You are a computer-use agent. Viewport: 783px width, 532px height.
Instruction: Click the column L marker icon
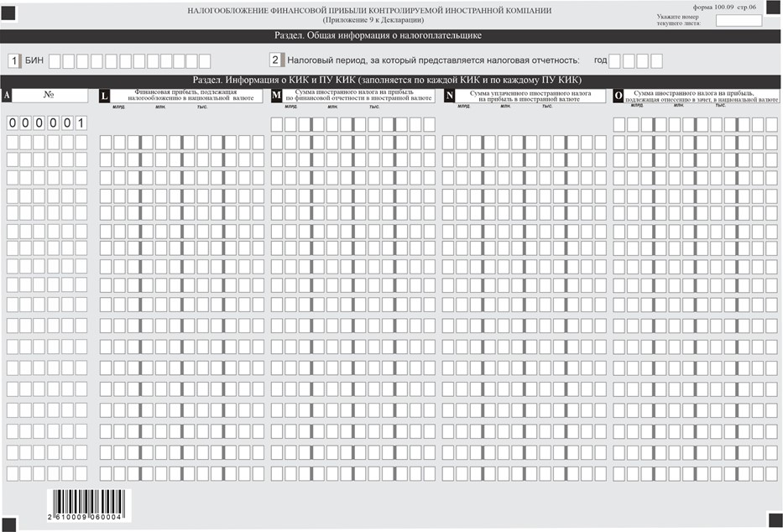coord(105,96)
